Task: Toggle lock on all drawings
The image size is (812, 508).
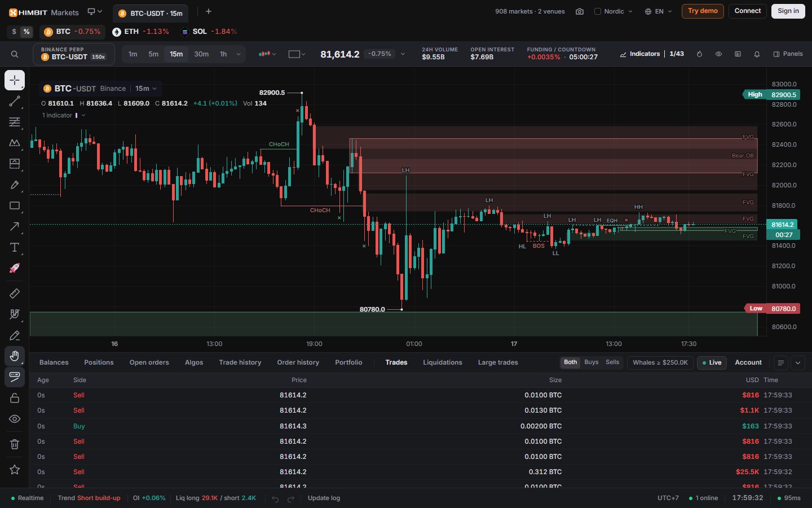Action: (15, 398)
